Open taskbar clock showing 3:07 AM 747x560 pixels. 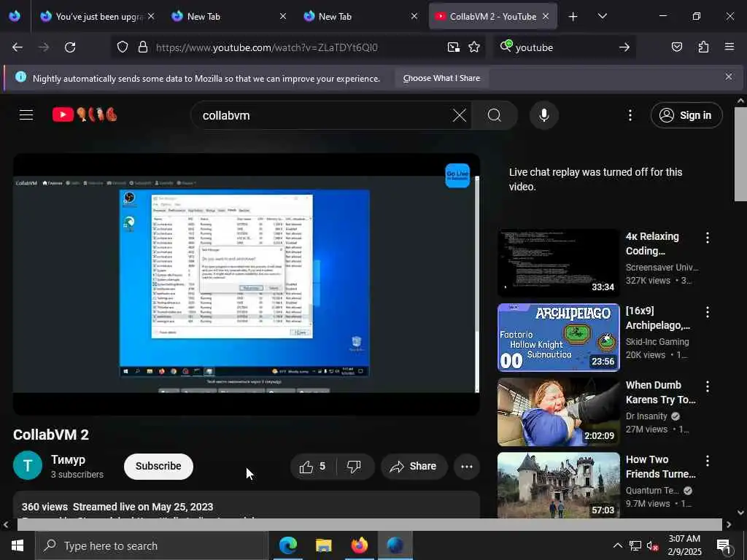point(684,545)
